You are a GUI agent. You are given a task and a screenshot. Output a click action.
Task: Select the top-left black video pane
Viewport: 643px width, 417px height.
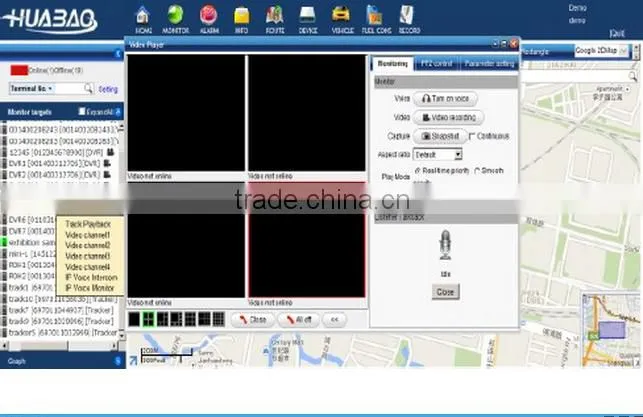(x=186, y=113)
